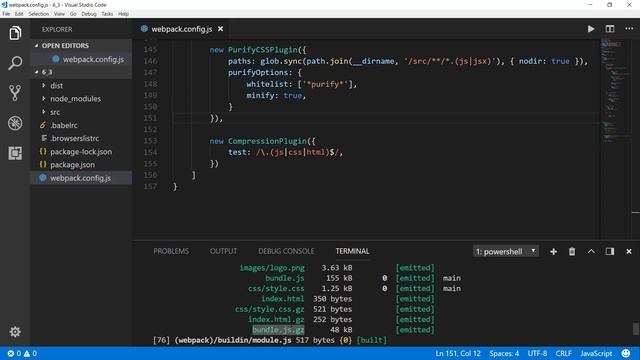Change CRLF line ending in status bar

(563, 353)
